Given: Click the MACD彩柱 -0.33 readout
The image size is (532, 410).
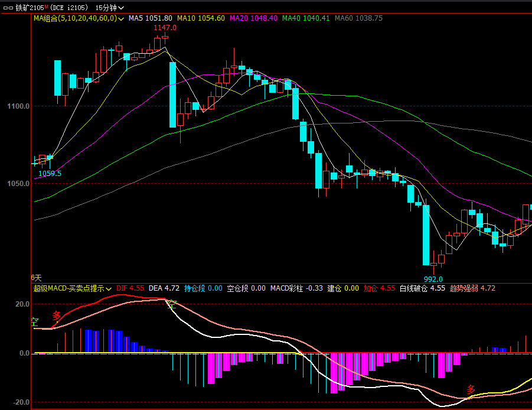Looking at the screenshot, I should click(296, 288).
